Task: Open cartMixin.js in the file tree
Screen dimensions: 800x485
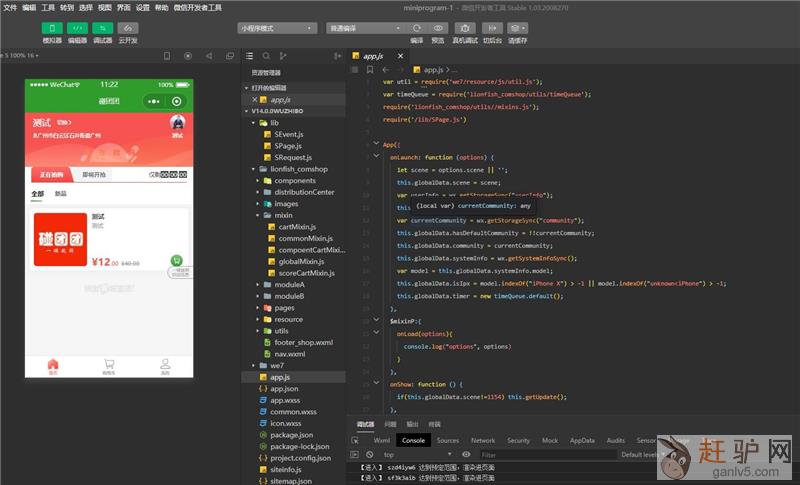Action: pos(298,227)
